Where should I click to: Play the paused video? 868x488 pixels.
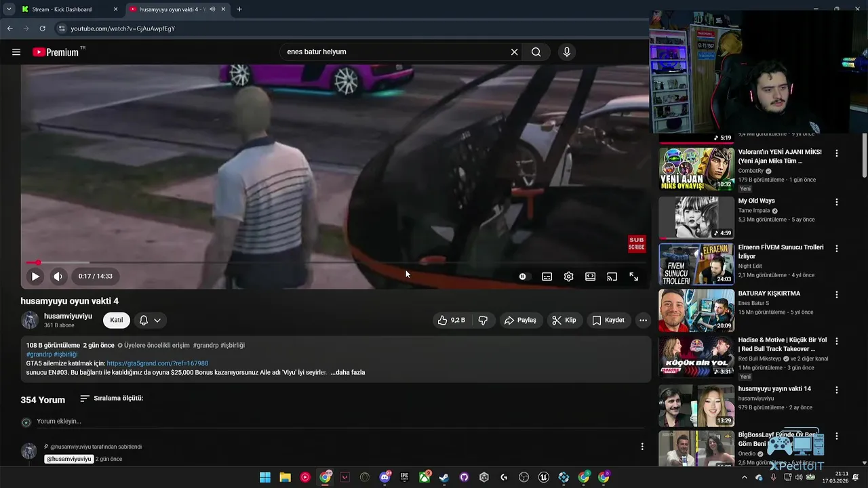35,277
